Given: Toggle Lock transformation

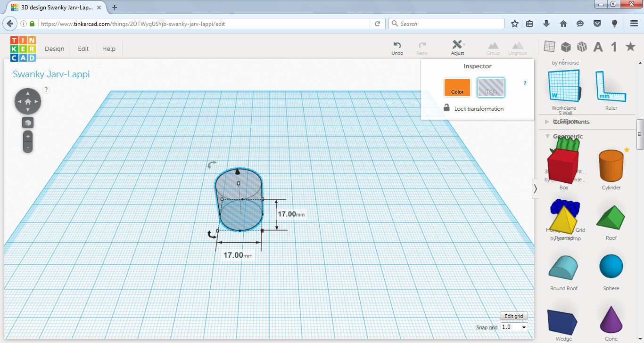Looking at the screenshot, I should (x=474, y=108).
